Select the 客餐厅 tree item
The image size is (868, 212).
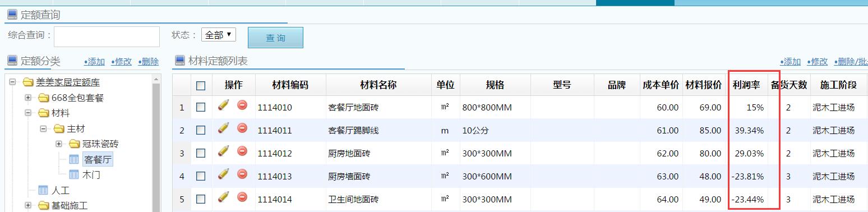click(98, 160)
